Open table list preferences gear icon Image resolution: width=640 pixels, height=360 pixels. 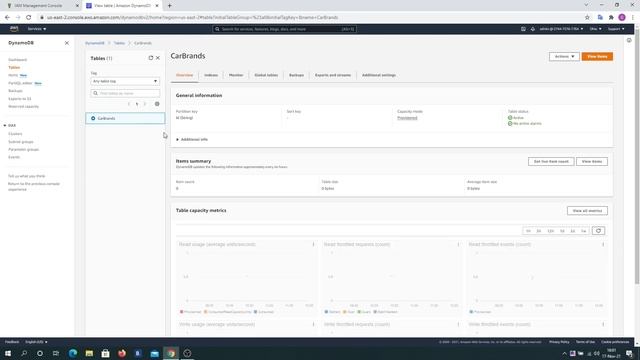(x=157, y=104)
